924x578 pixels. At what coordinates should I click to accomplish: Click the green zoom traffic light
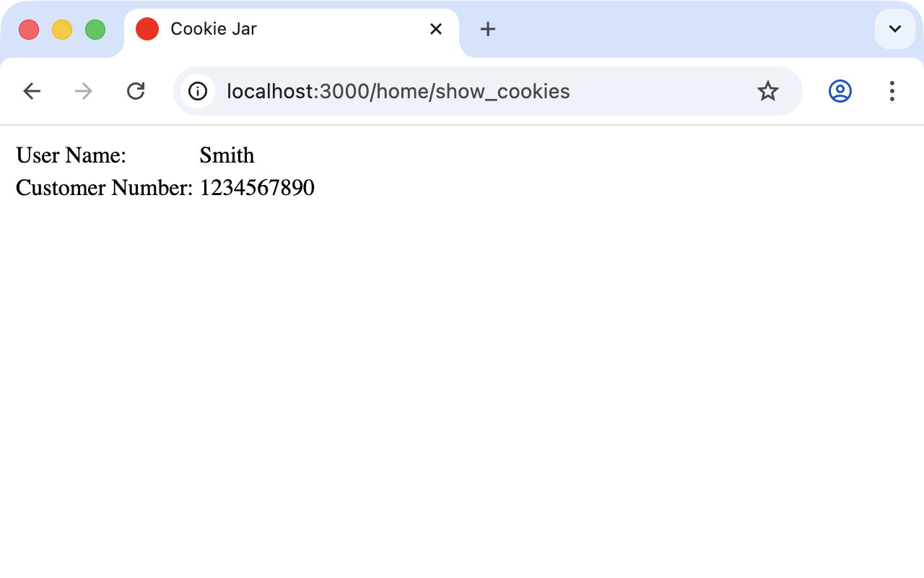(94, 29)
